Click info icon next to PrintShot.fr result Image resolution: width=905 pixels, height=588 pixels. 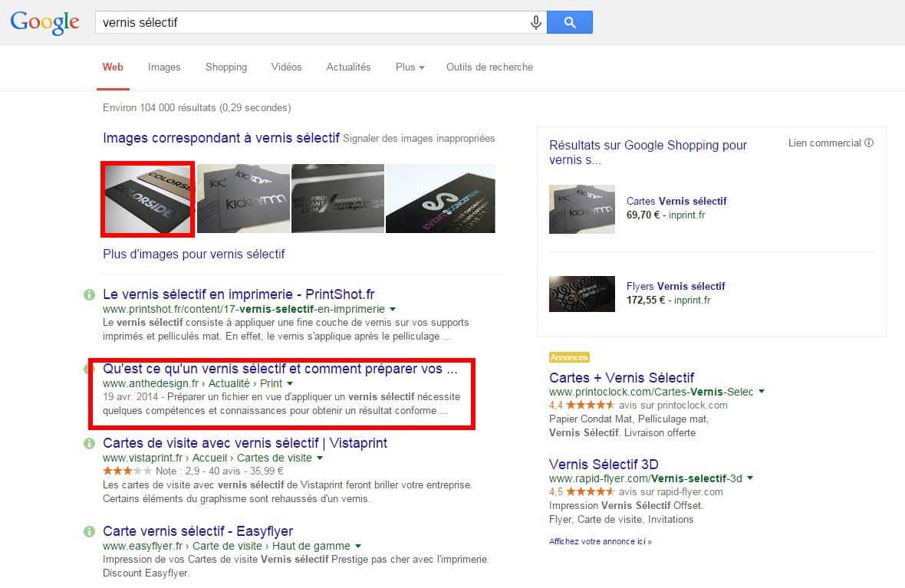pyautogui.click(x=89, y=295)
